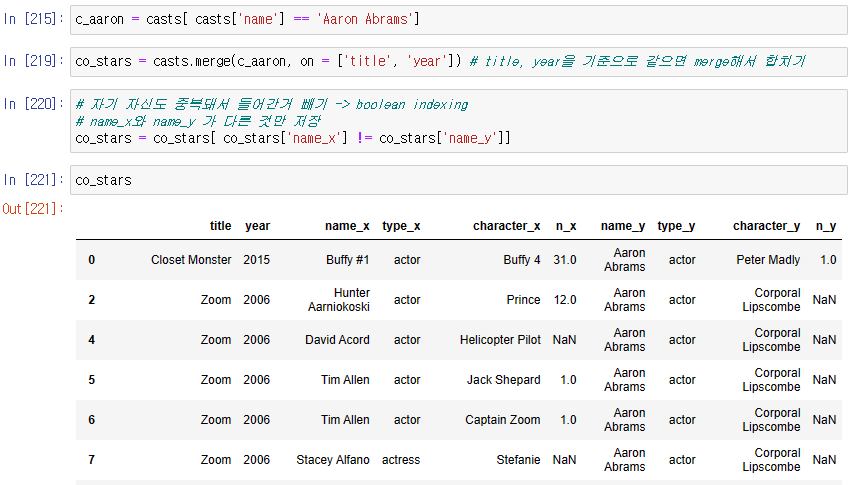Click the Captain Zoom character cell

point(503,420)
